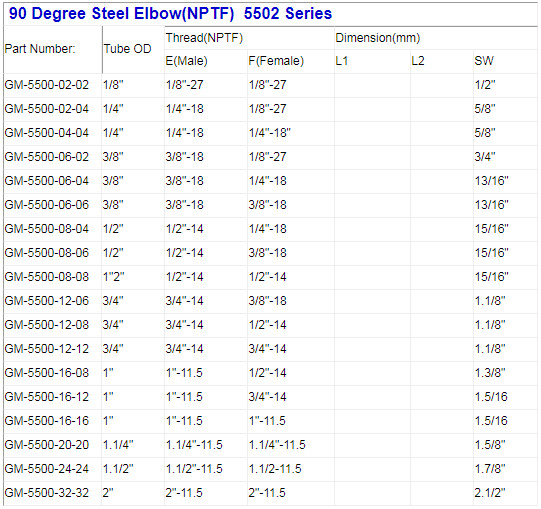Viewport: 541px width, 509px height.
Task: Click part number GM-5500-02-02
Action: pyautogui.click(x=47, y=85)
